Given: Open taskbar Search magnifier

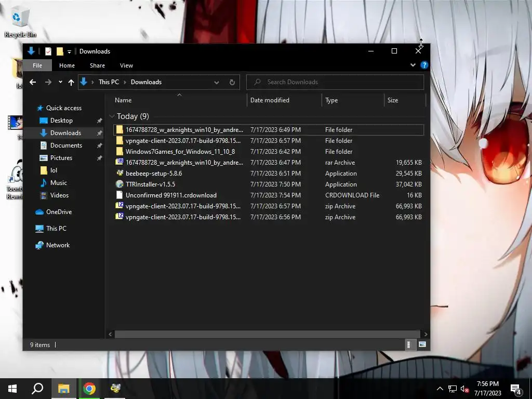Looking at the screenshot, I should click(x=37, y=389).
